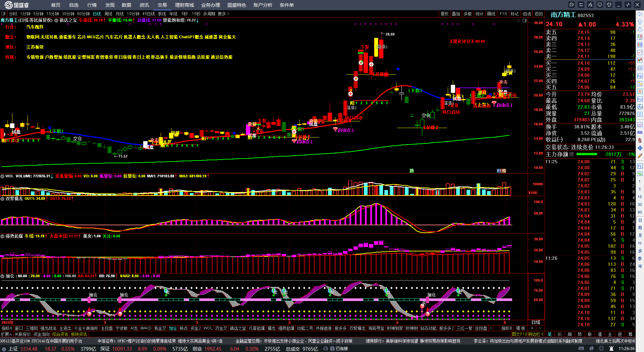The width and height of the screenshot is (644, 352).
Task: Open the candlestick chart icon in right sidebar
Action: click(x=640, y=60)
